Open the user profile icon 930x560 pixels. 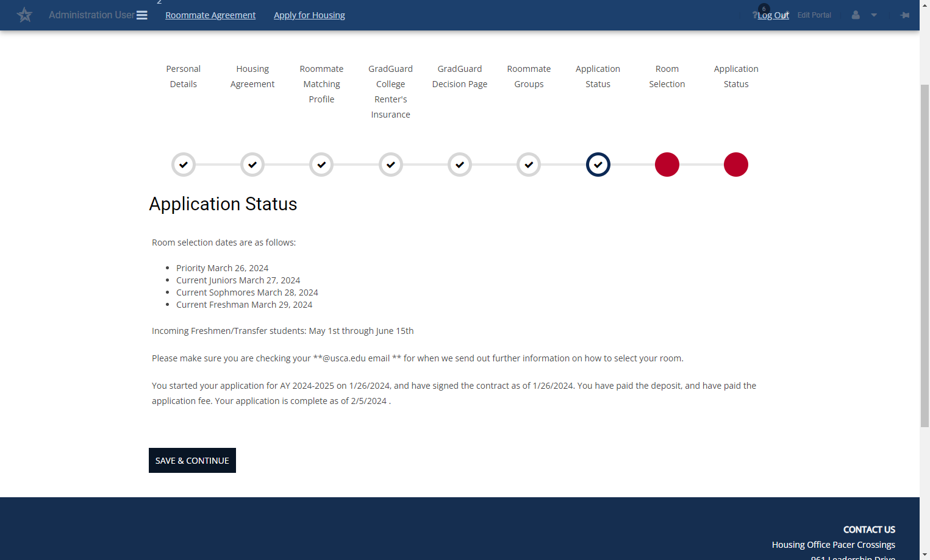point(856,15)
